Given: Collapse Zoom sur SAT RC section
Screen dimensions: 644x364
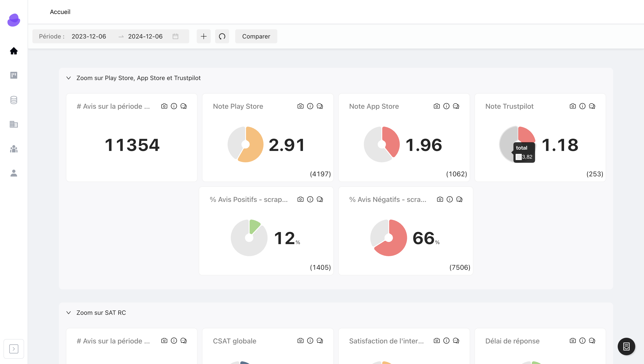Looking at the screenshot, I should pos(69,313).
